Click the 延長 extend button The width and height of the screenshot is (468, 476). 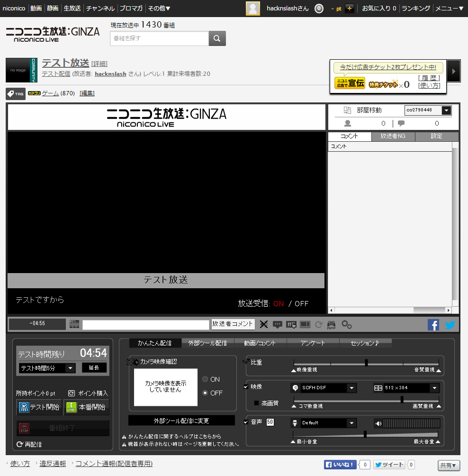(94, 368)
